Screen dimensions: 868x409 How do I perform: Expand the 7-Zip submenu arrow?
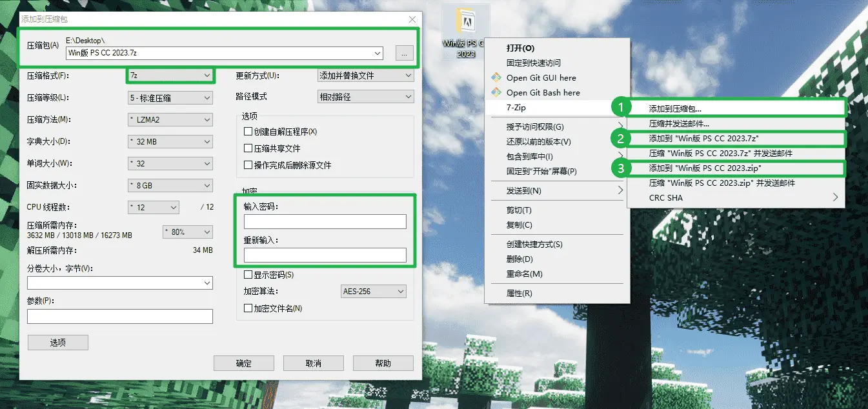click(x=621, y=108)
